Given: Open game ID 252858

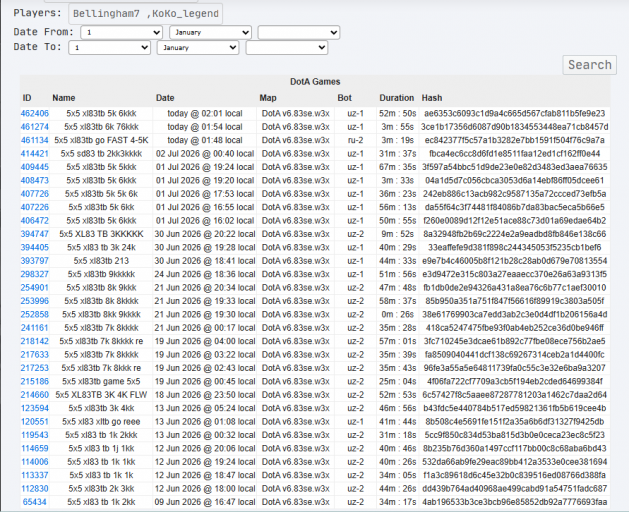Looking at the screenshot, I should [34, 315].
